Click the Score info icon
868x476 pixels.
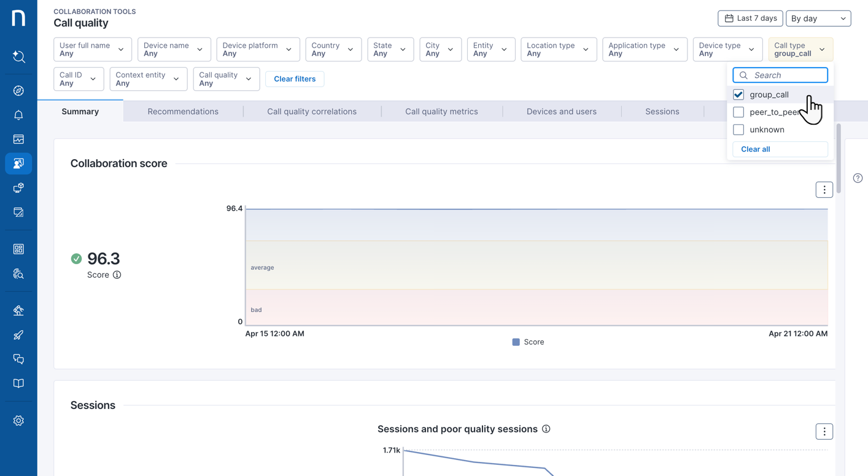point(117,275)
